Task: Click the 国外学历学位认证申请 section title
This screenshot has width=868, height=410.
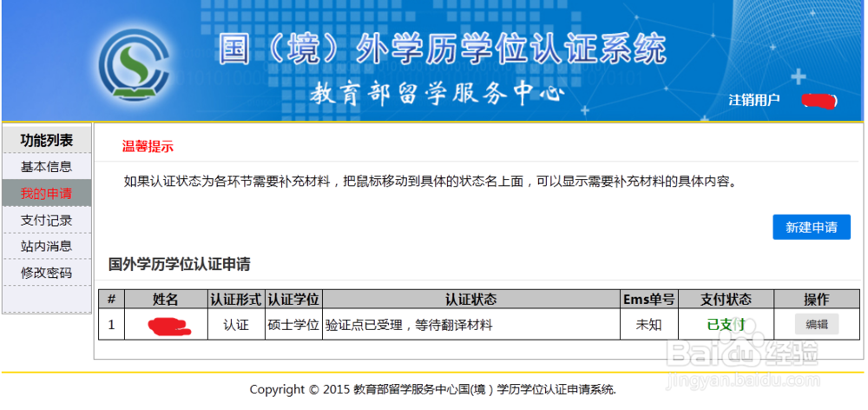Action: click(x=180, y=264)
